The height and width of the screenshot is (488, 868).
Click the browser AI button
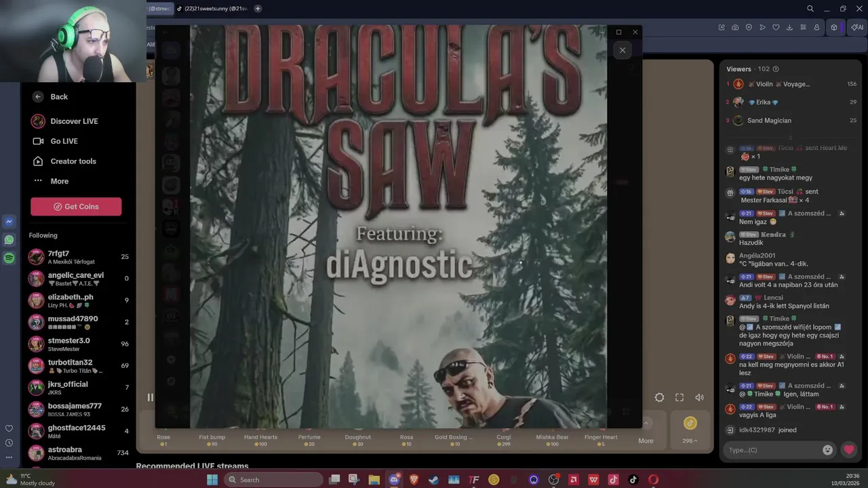click(857, 27)
